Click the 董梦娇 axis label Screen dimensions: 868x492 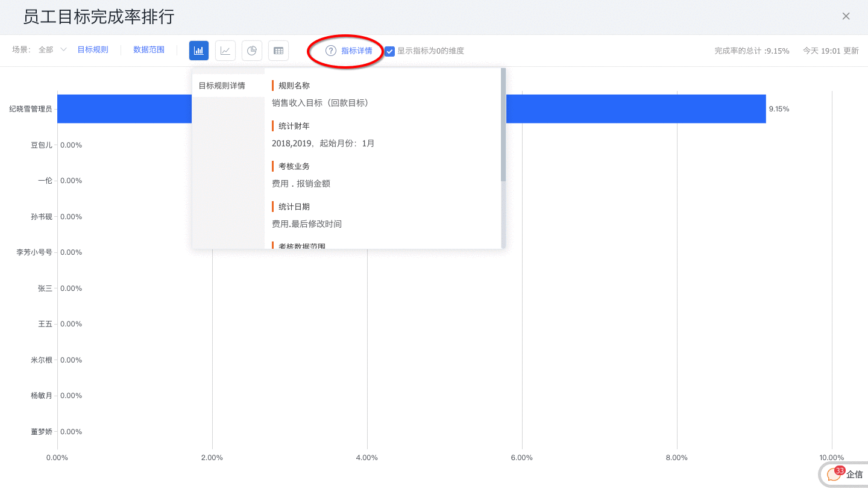[42, 432]
